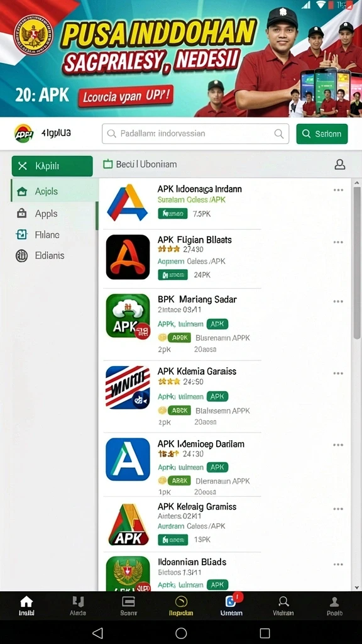362x644 pixels.
Task: Switch to the Scanv bottom tab
Action: click(x=128, y=606)
